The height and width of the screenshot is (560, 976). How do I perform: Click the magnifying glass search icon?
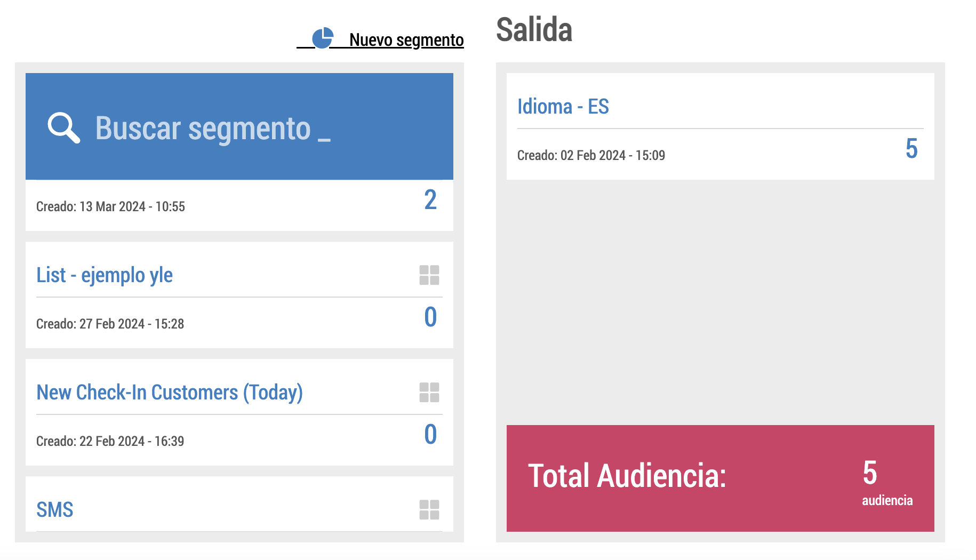tap(63, 128)
